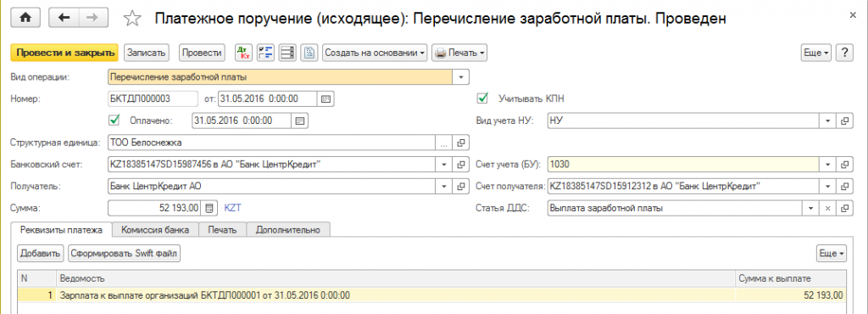Expand Счет учета (БУ) dropdown arrow
868x314 pixels.
828,165
